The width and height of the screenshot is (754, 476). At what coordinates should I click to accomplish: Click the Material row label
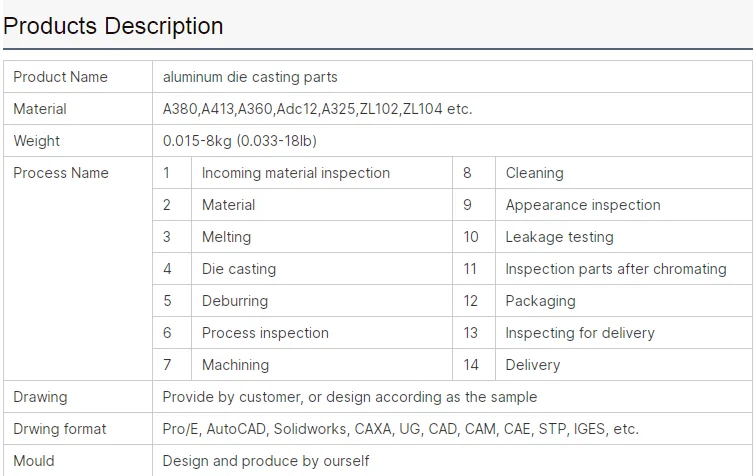[x=40, y=109]
